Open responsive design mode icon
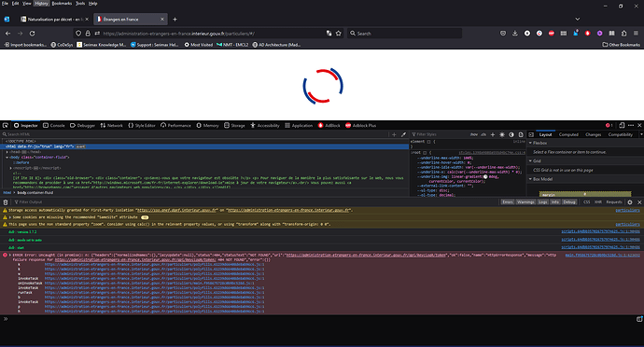Image resolution: width=644 pixels, height=347 pixels. coord(622,126)
